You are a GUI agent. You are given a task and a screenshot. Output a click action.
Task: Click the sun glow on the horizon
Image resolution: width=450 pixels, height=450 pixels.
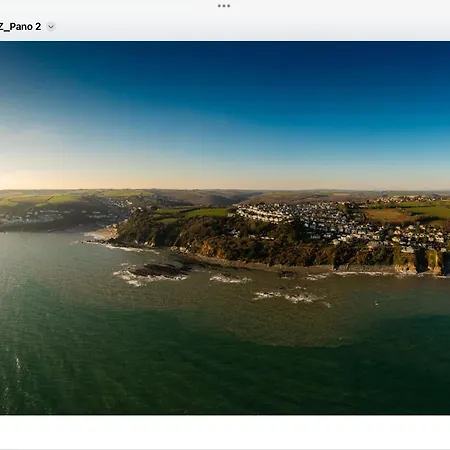[10, 180]
